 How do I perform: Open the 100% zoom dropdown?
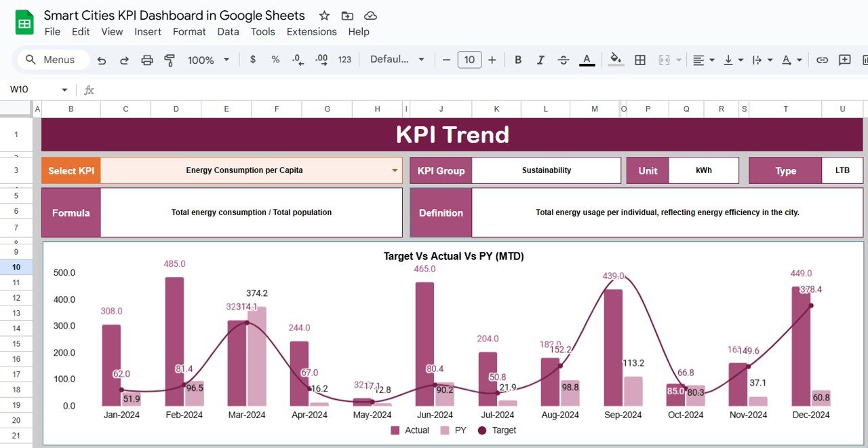(208, 60)
